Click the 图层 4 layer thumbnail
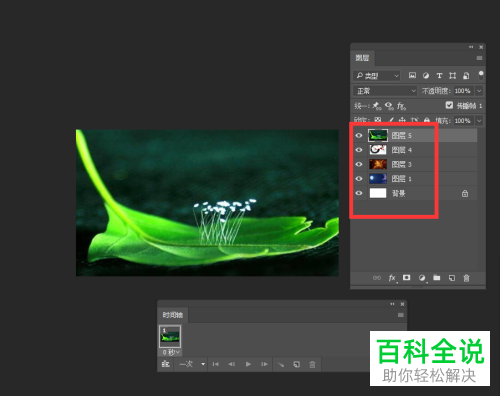 point(378,150)
